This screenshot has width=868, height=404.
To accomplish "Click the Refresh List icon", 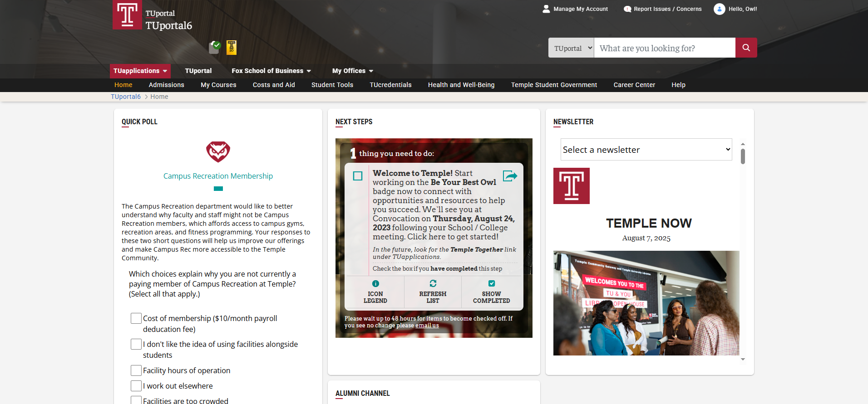I will 433,284.
